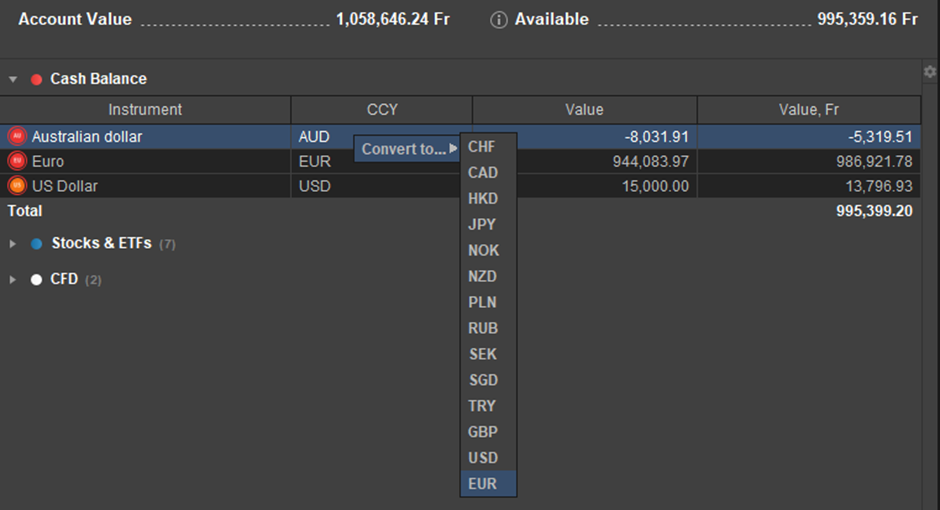Image resolution: width=940 pixels, height=510 pixels.
Task: Click the Euro currency flag icon
Action: pos(16,161)
